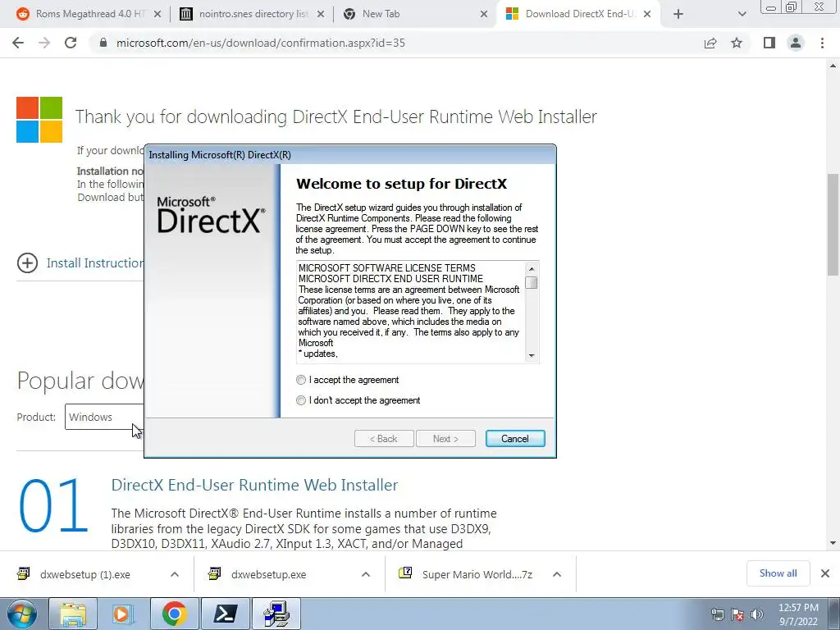The image size is (840, 630).
Task: Open the Chrome profile avatar icon
Action: [x=796, y=43]
